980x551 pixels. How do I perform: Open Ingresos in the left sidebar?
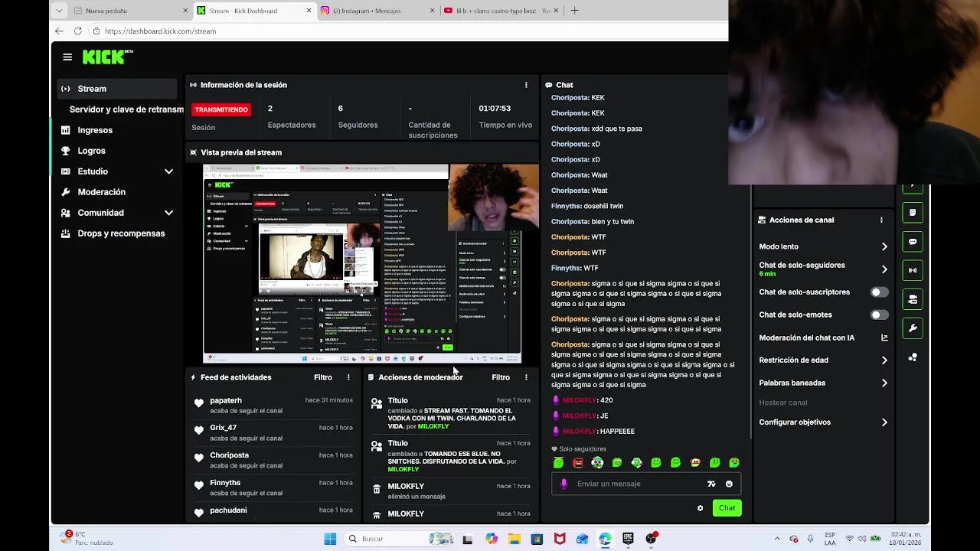[x=95, y=130]
